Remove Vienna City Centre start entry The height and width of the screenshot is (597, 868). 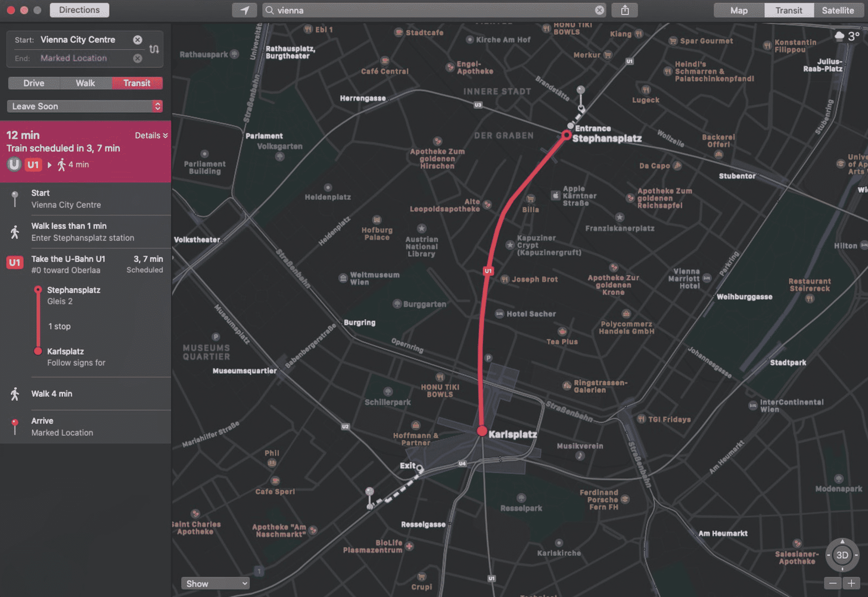137,40
